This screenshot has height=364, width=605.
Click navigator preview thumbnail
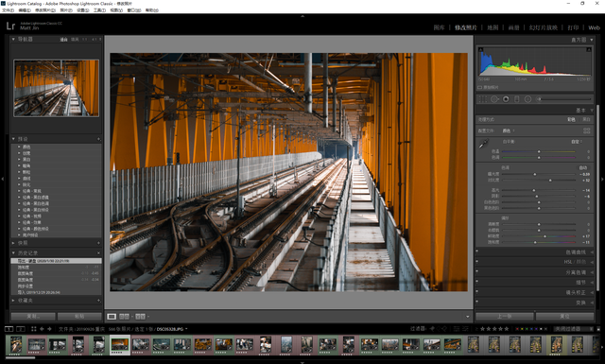57,88
